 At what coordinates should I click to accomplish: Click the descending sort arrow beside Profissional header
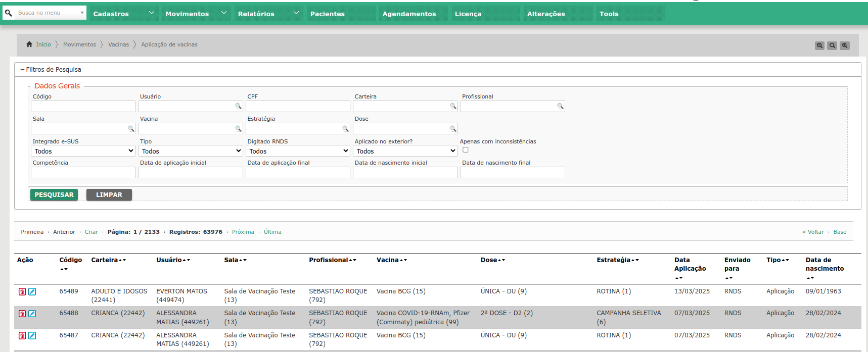pyautogui.click(x=355, y=260)
